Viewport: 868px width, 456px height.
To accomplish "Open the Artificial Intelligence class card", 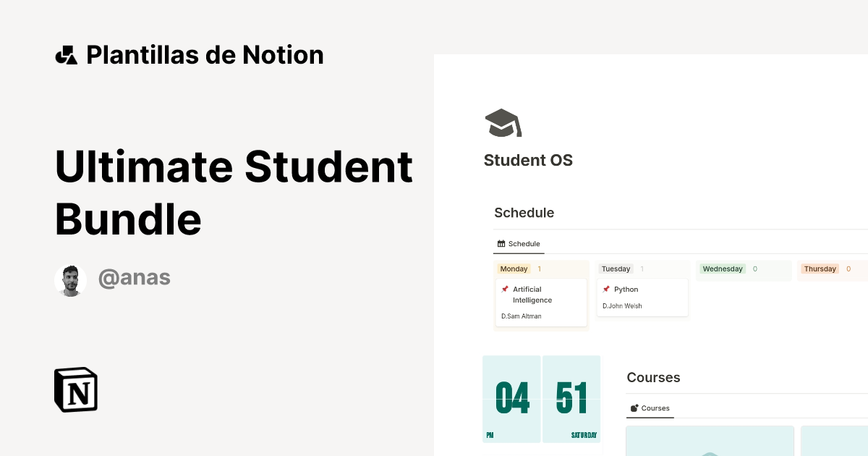I will [x=541, y=300].
